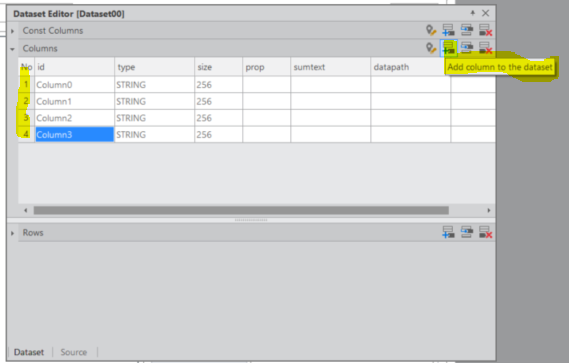
Task: Click the "prop" column header
Action: click(x=266, y=67)
